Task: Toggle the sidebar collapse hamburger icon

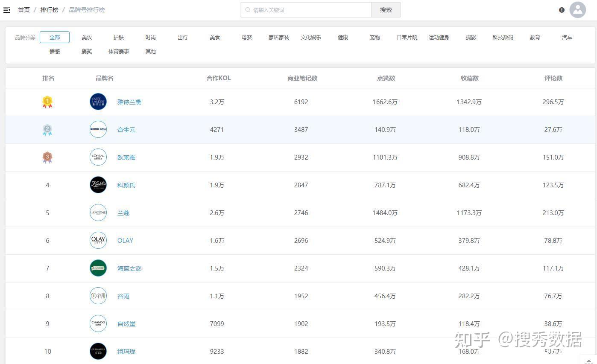Action: pos(7,10)
